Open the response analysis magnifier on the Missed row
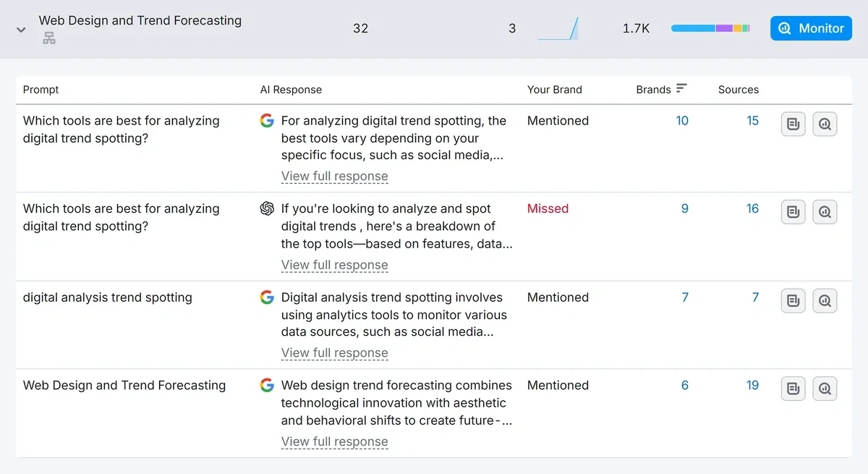 point(825,211)
